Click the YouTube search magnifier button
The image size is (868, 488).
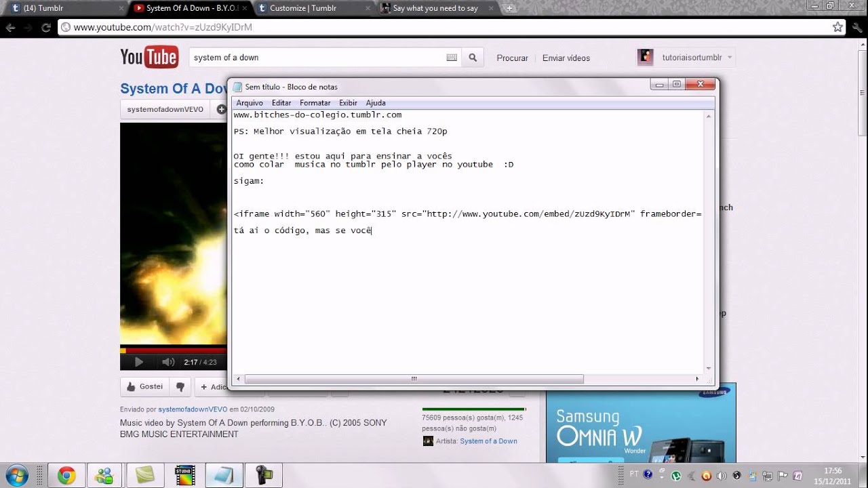click(x=473, y=58)
